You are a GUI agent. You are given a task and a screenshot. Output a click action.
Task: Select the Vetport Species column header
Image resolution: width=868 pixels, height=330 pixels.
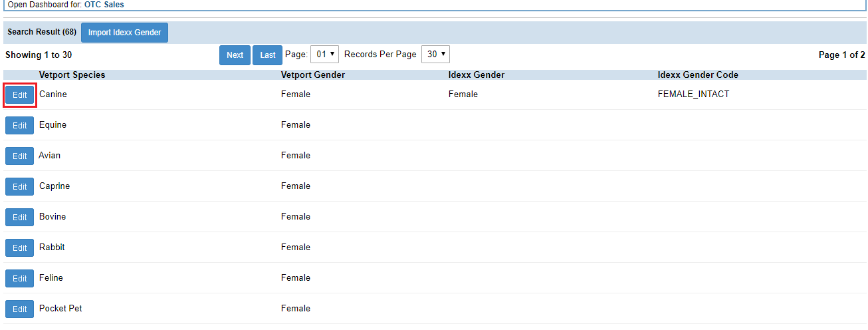[72, 75]
